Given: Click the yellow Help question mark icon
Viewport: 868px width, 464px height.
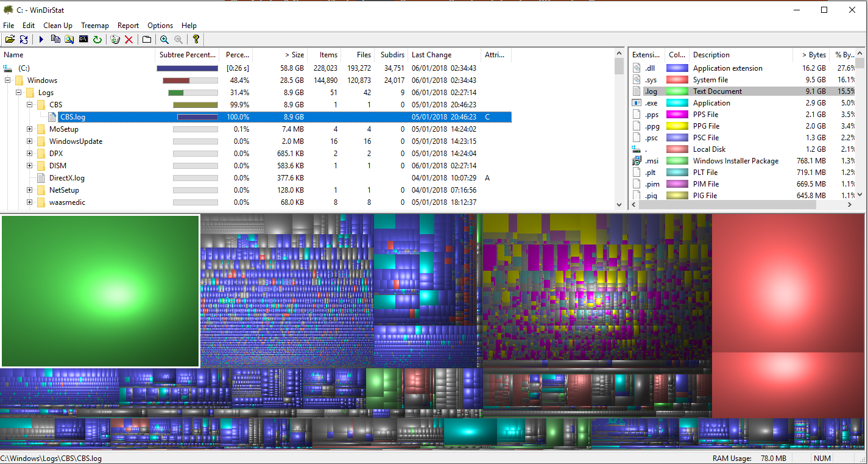Looking at the screenshot, I should tap(196, 40).
